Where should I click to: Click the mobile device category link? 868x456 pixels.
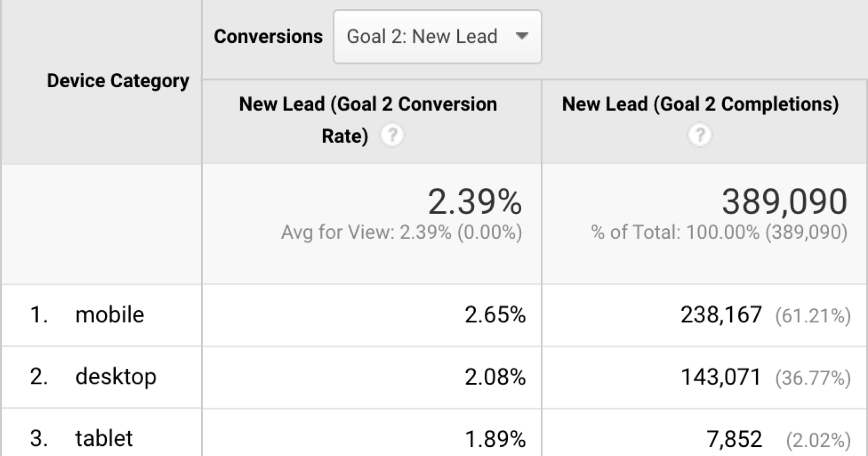tap(109, 315)
